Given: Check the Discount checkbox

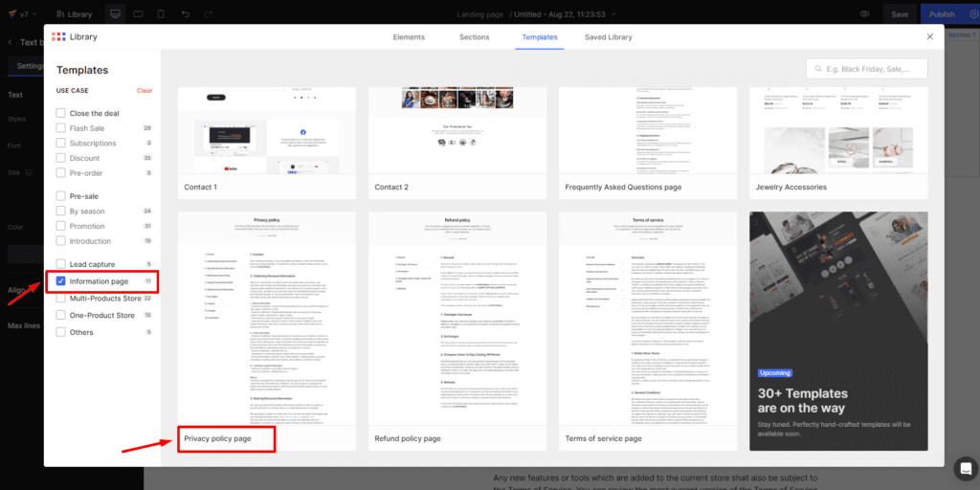Looking at the screenshot, I should tap(60, 158).
